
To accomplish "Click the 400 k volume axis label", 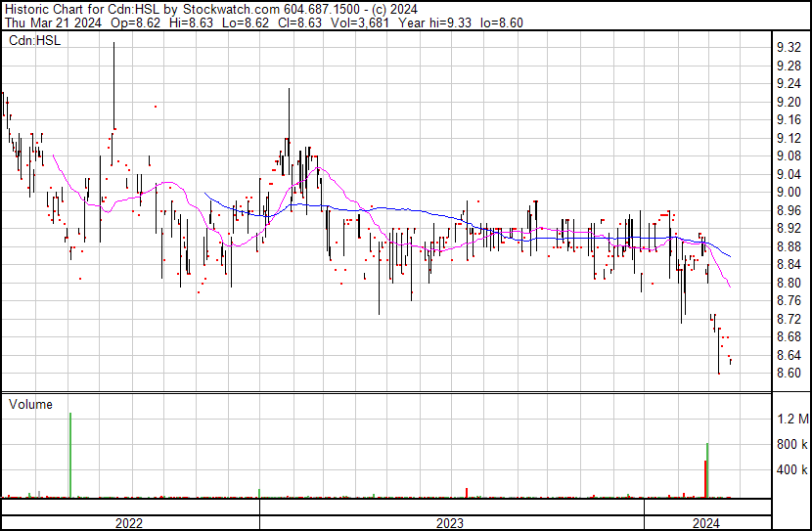I will point(792,470).
